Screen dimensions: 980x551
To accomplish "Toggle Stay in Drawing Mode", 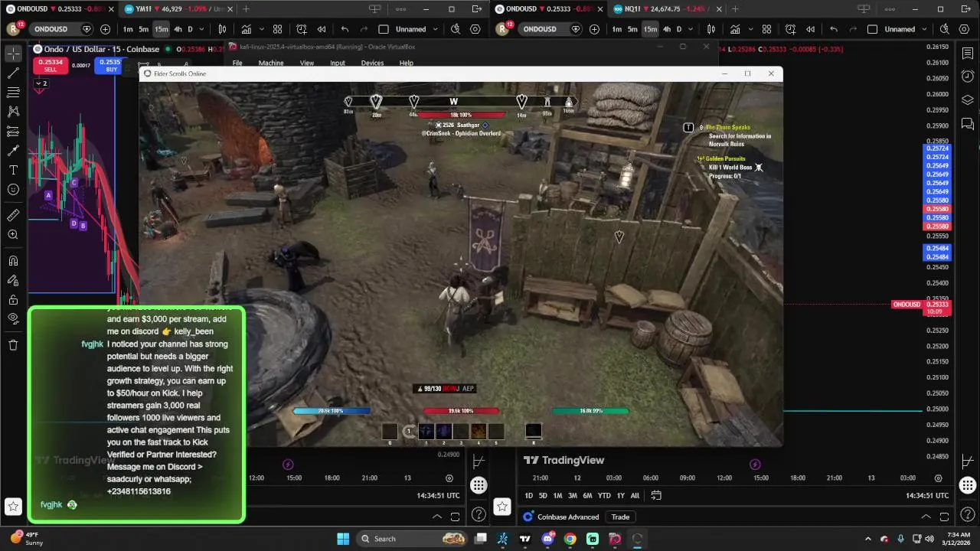I will tap(13, 280).
